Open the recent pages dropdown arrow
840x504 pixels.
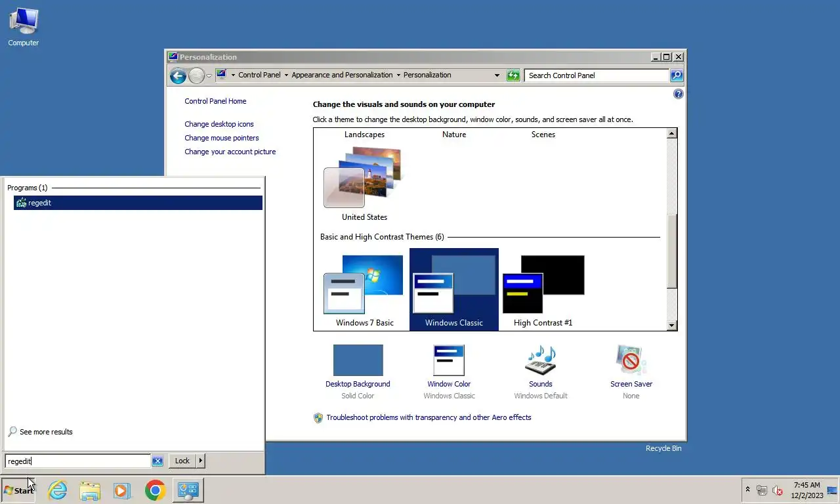209,76
